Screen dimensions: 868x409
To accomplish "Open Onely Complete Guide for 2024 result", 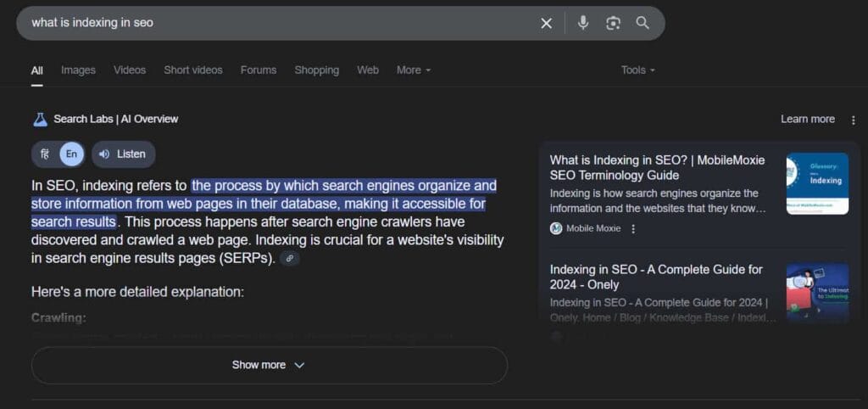I will pyautogui.click(x=656, y=277).
